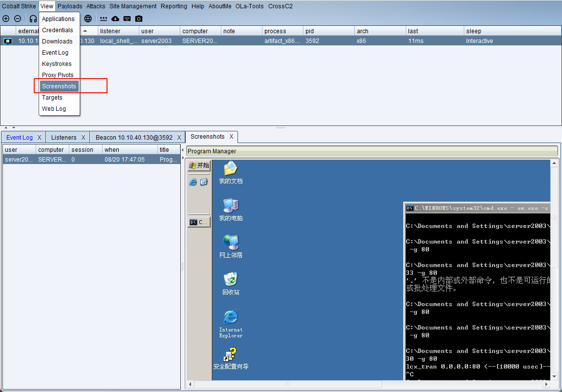The width and height of the screenshot is (562, 392).
Task: Close the Beacon 10.10.40.130@3592 tab
Action: [x=179, y=138]
